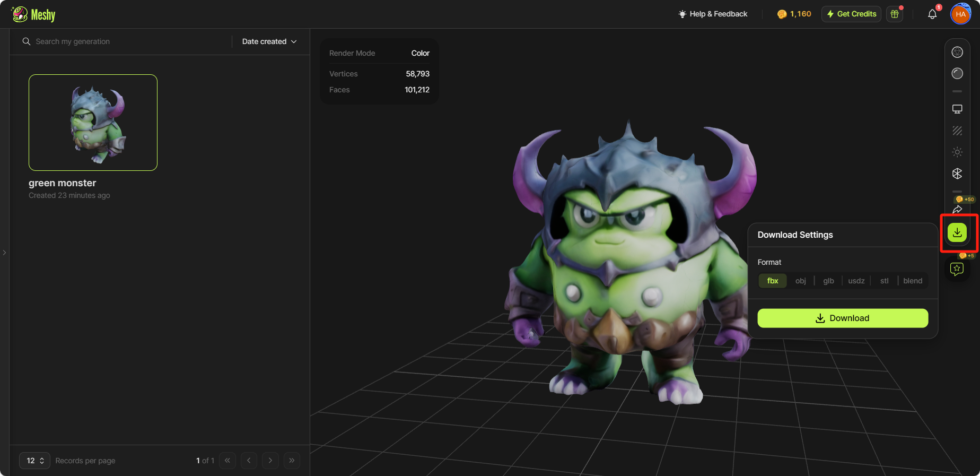Open the Date created sort dropdown

[269, 41]
